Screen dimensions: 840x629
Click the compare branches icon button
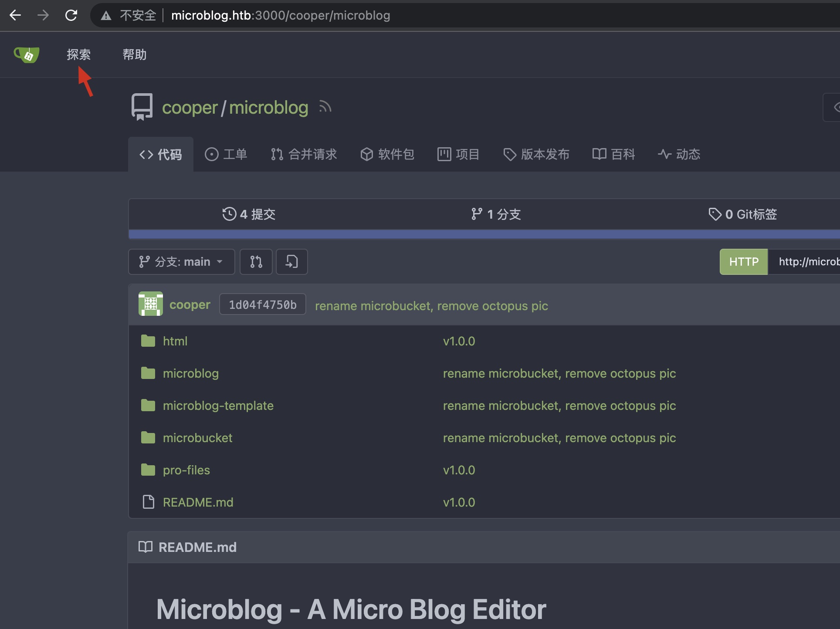pyautogui.click(x=256, y=262)
